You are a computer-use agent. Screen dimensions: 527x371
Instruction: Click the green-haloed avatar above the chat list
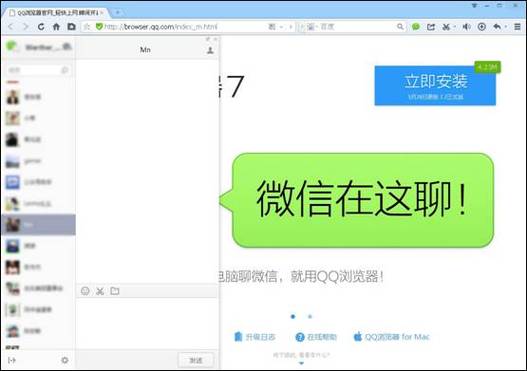coord(11,46)
